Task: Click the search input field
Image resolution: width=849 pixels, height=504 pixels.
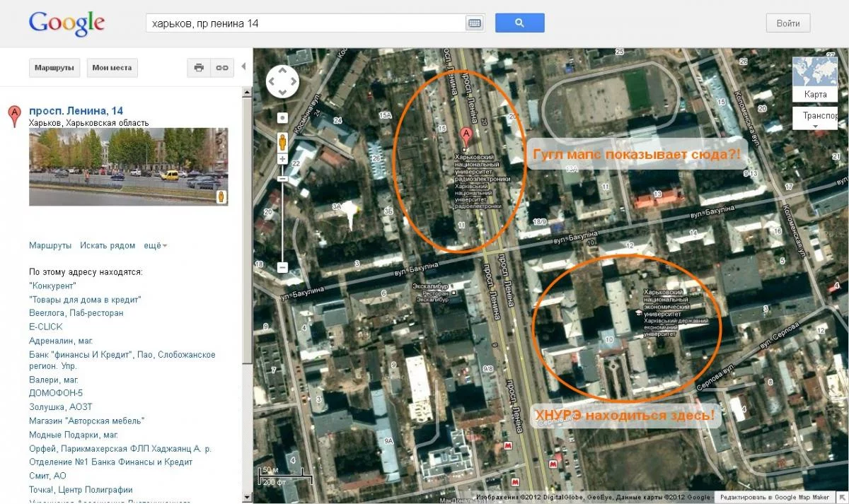Action: pos(306,23)
